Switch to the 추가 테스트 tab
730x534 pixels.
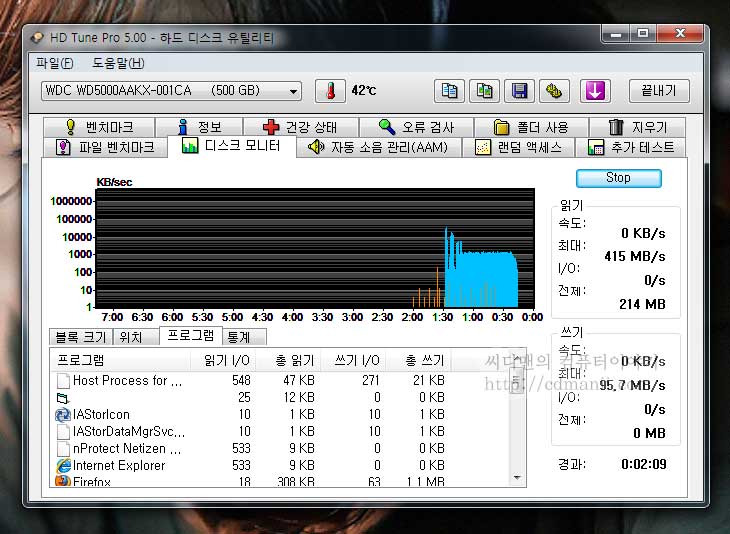point(631,147)
